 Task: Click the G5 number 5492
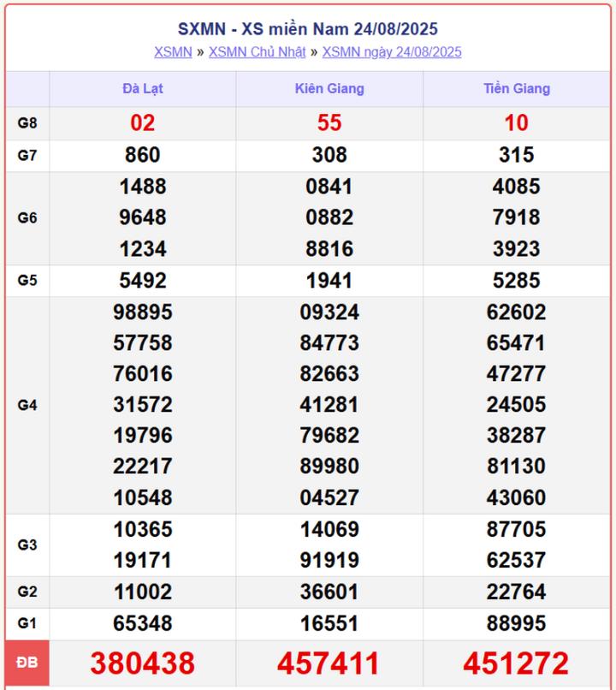click(x=143, y=281)
